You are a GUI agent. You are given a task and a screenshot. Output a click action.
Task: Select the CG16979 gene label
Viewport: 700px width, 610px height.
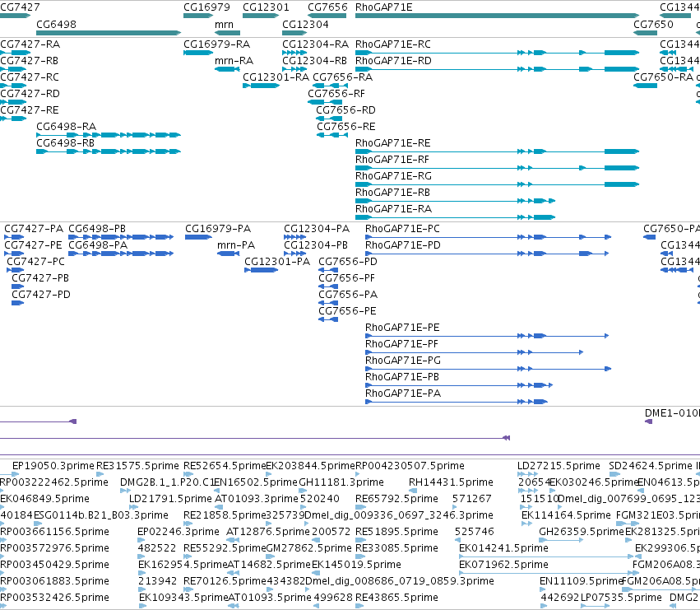pos(206,7)
